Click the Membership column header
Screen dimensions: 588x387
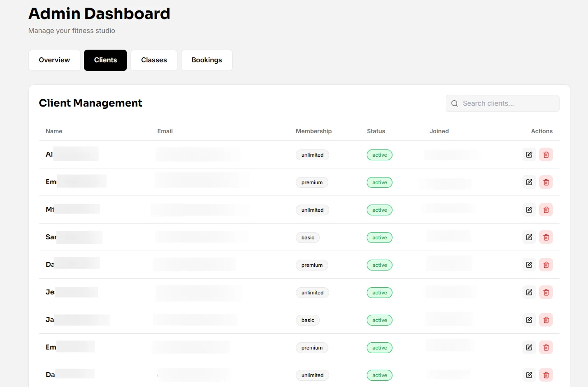coord(314,131)
